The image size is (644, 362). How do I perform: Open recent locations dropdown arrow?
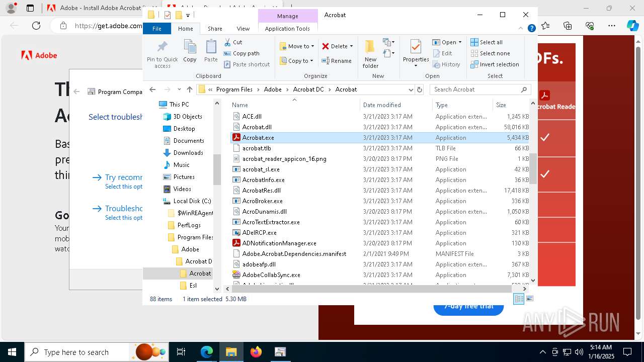pos(179,89)
